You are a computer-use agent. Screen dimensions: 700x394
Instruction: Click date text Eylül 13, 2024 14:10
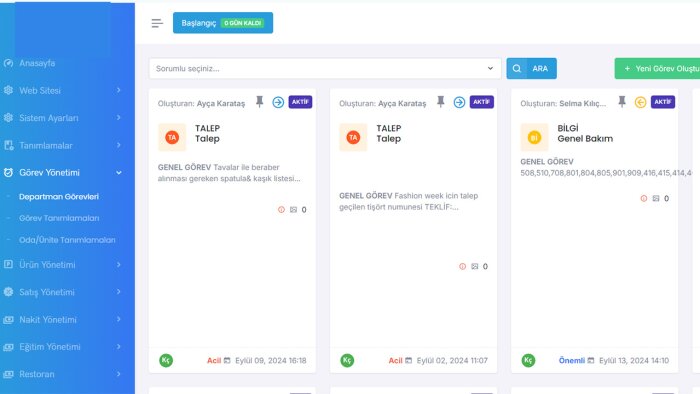click(x=634, y=360)
